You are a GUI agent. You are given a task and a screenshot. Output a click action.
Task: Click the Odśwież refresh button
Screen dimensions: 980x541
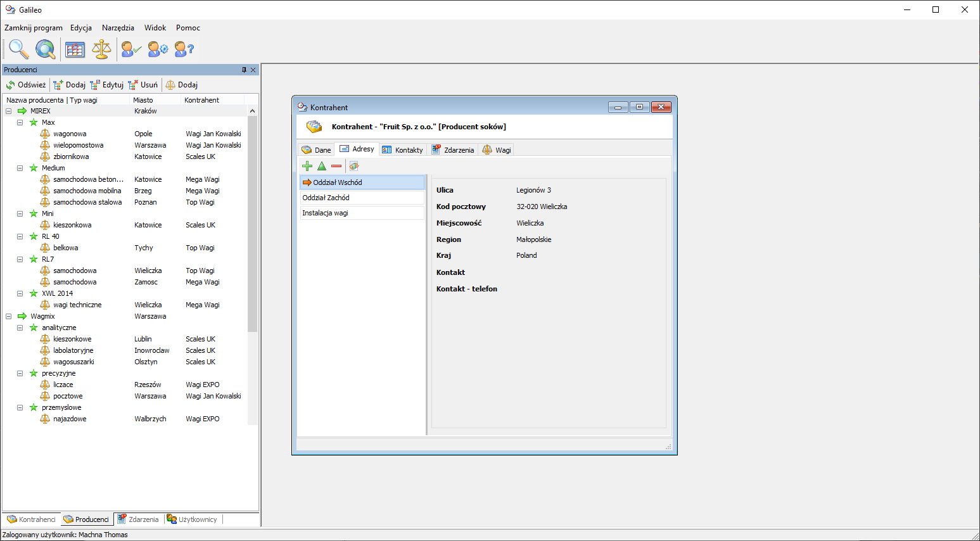(26, 85)
